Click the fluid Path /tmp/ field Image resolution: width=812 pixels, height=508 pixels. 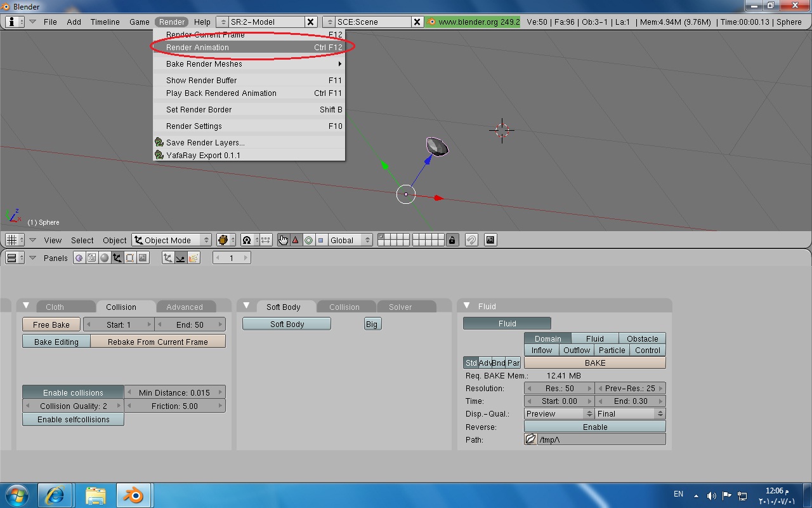tap(601, 439)
